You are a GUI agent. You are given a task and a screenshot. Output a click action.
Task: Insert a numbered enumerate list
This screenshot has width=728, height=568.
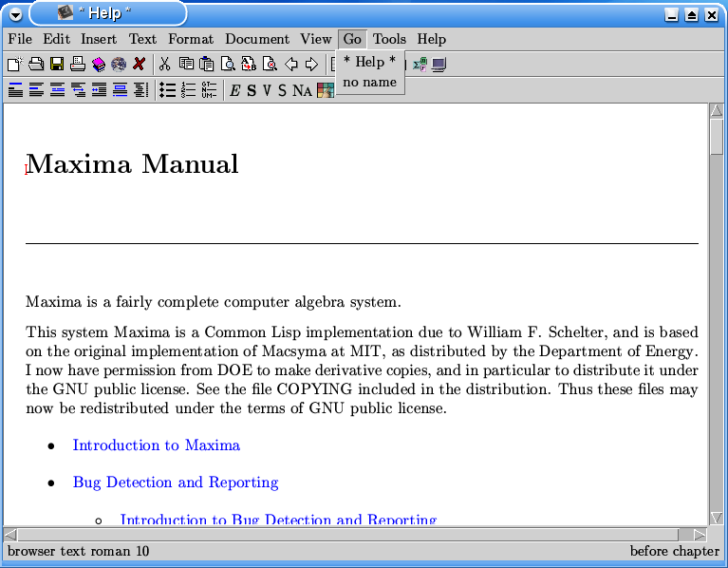click(188, 89)
